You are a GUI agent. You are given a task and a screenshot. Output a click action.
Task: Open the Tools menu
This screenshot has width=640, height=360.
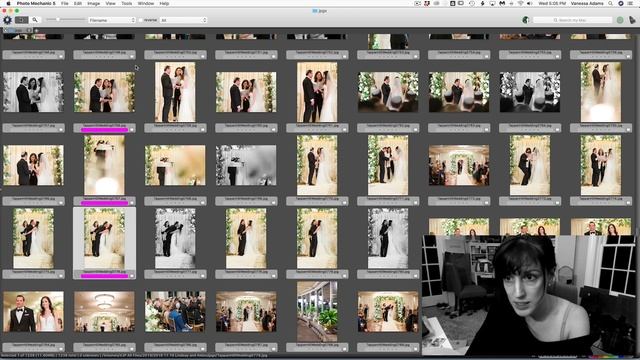coord(127,3)
